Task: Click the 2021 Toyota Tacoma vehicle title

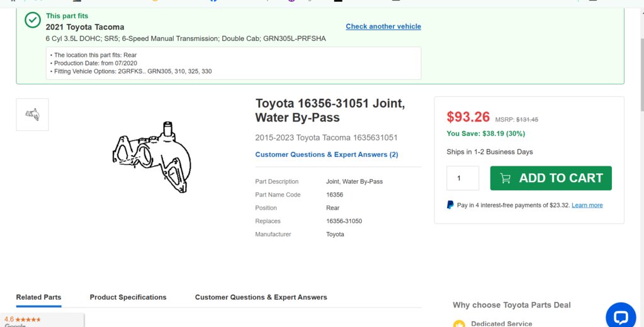Action: click(85, 27)
